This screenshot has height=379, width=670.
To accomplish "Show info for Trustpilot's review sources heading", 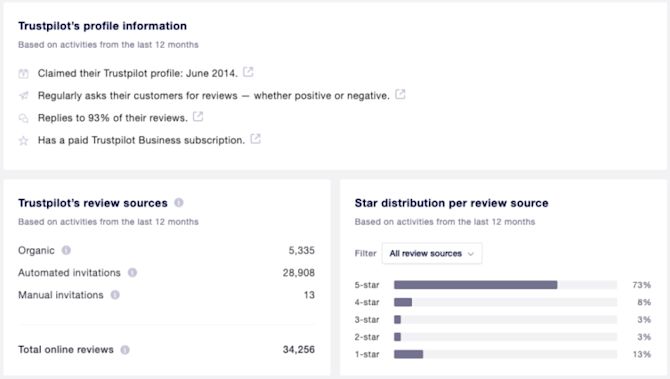I will (x=179, y=203).
